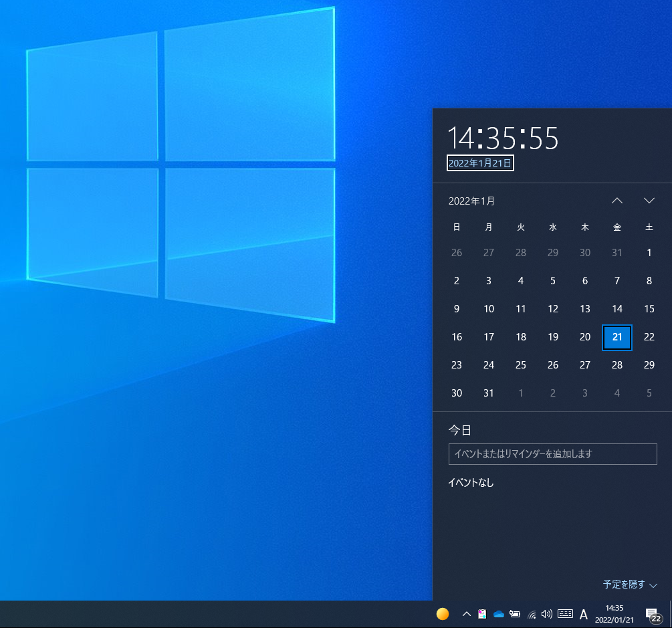Select January 20 in the calendar

[x=585, y=337]
